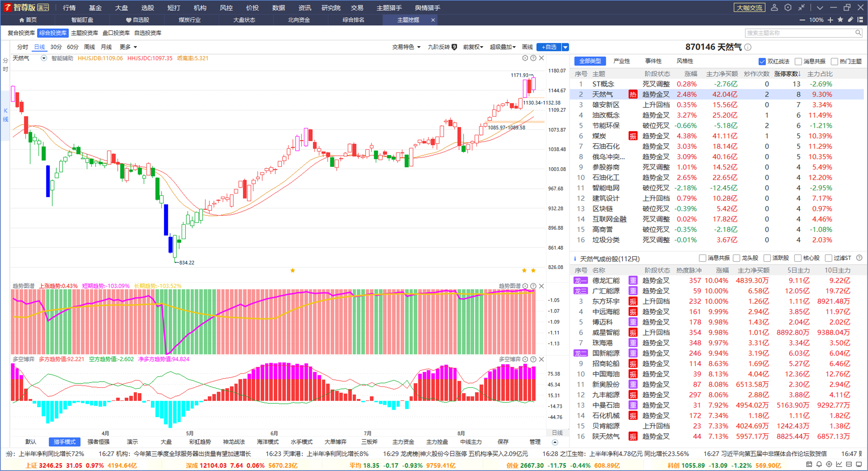Expand the arrow next to +自选 button
Image resolution: width=868 pixels, height=471 pixels.
[565, 47]
